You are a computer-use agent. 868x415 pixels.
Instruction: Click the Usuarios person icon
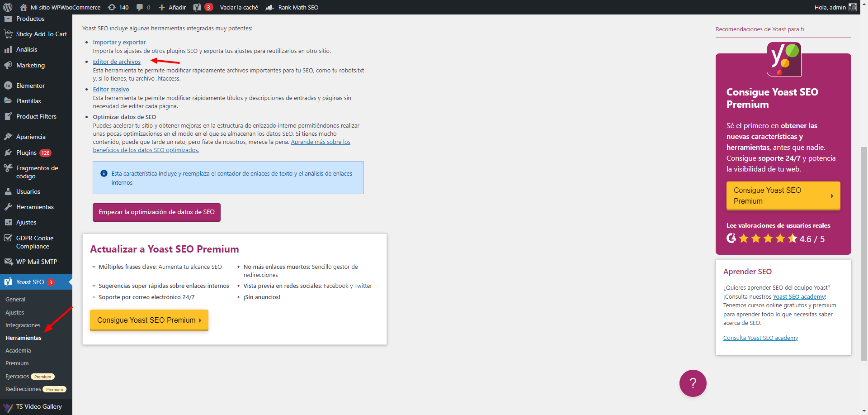click(8, 191)
